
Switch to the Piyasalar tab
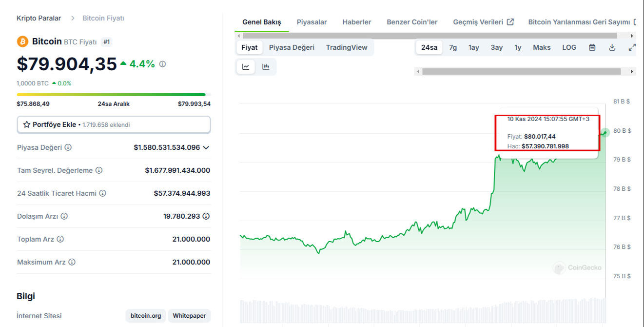[312, 22]
